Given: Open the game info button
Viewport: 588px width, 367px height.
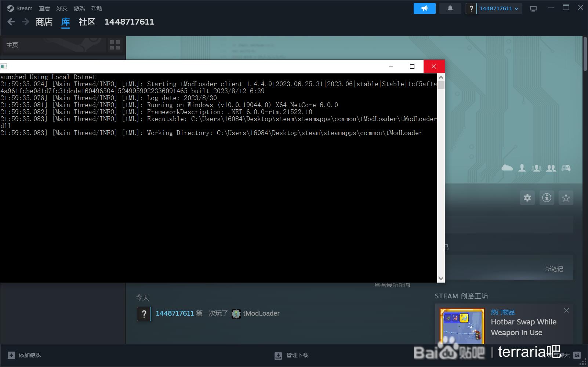Looking at the screenshot, I should pyautogui.click(x=547, y=198).
